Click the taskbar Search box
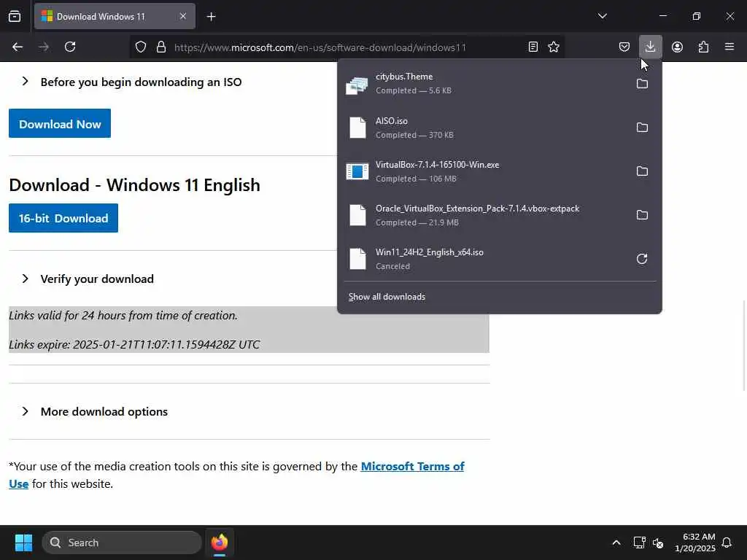The image size is (747, 560). click(x=122, y=542)
